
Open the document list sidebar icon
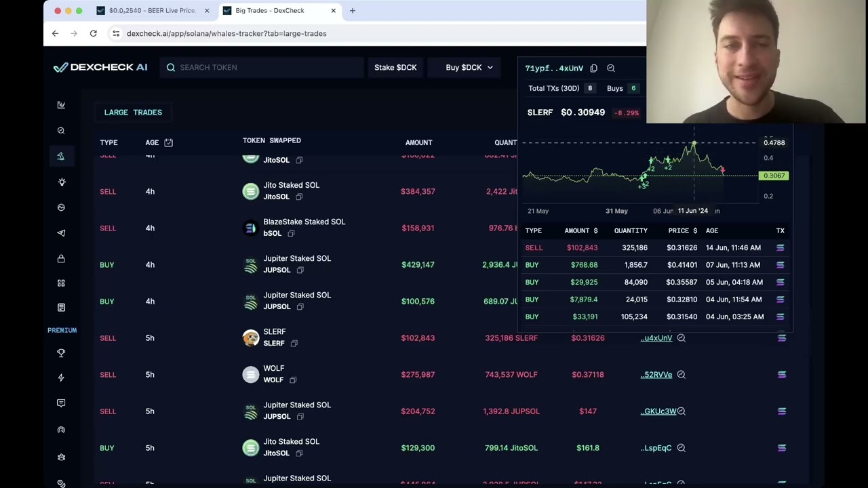(x=61, y=308)
